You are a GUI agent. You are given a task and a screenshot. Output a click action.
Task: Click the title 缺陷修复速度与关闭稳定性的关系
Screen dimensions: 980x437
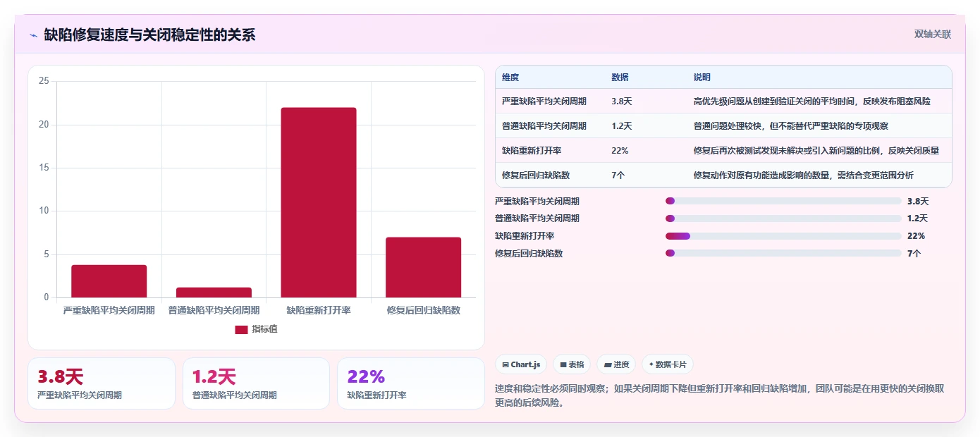point(149,35)
